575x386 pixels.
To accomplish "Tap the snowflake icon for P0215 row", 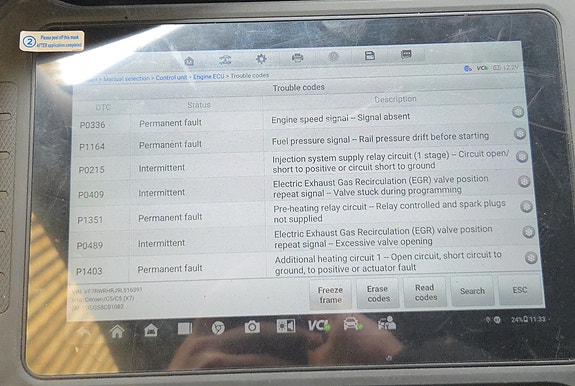I will [x=521, y=157].
